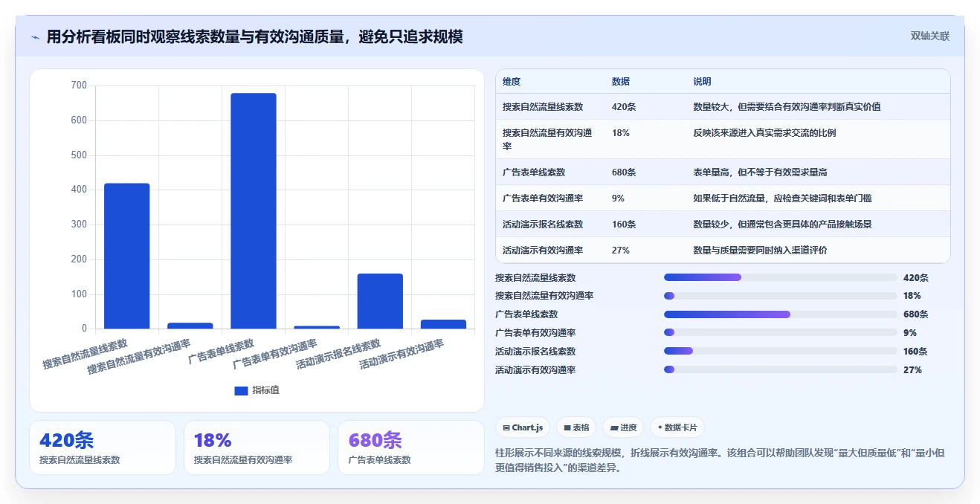Click the purple 680条 summary card

pos(411,448)
